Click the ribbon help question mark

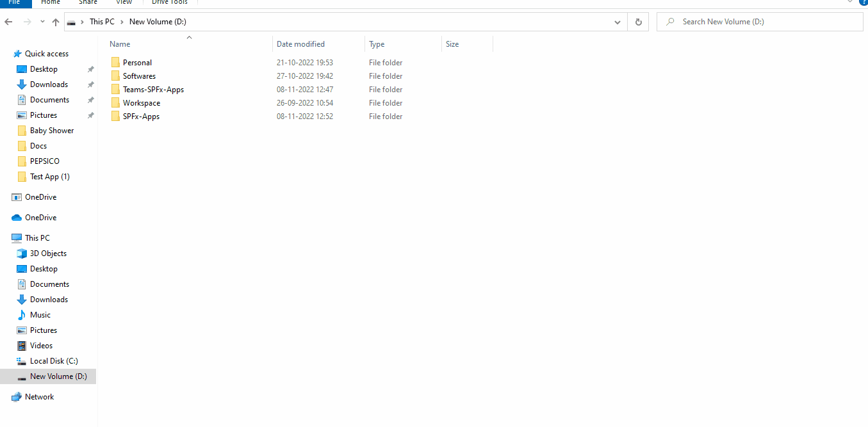[x=863, y=3]
